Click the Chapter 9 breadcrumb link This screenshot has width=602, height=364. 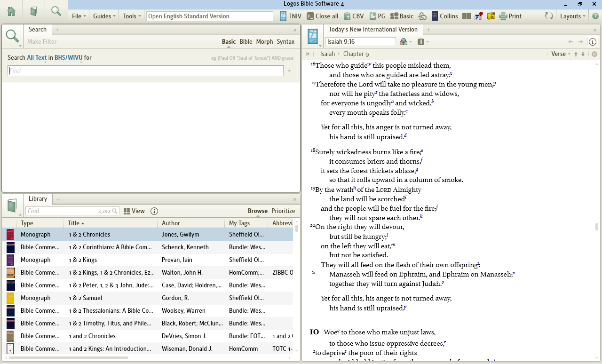pyautogui.click(x=356, y=54)
